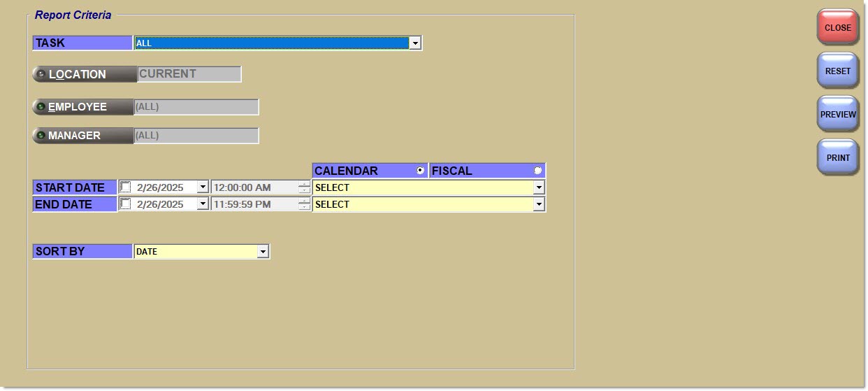
Task: Click the PRINT button
Action: pyautogui.click(x=837, y=158)
